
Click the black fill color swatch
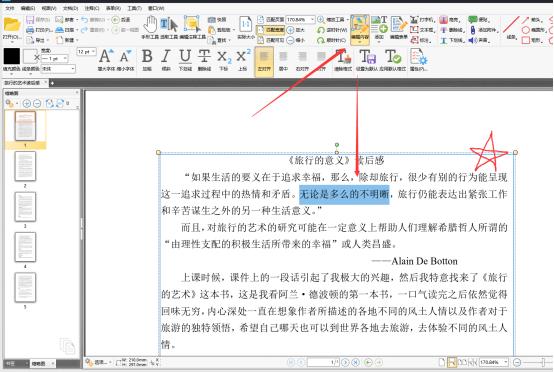[x=12, y=57]
